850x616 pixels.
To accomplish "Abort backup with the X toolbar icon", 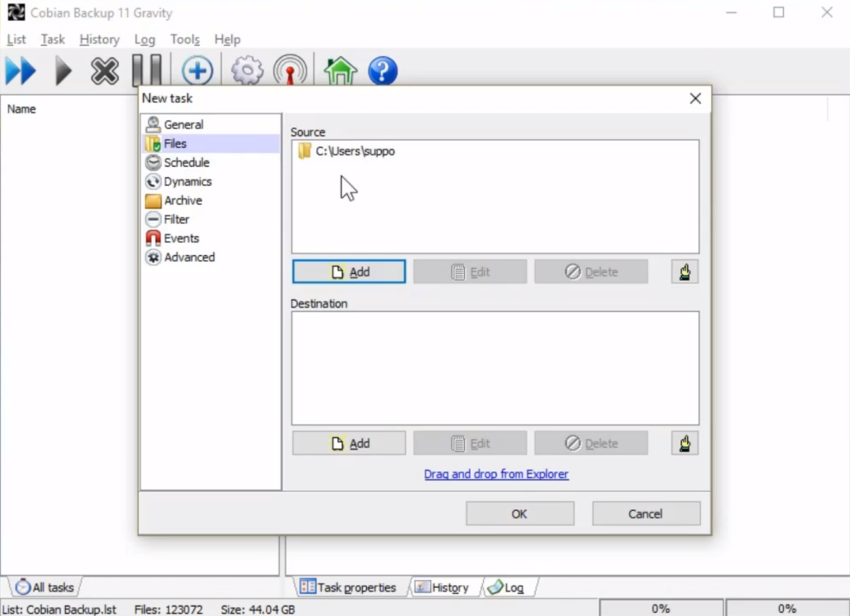I will pos(104,71).
